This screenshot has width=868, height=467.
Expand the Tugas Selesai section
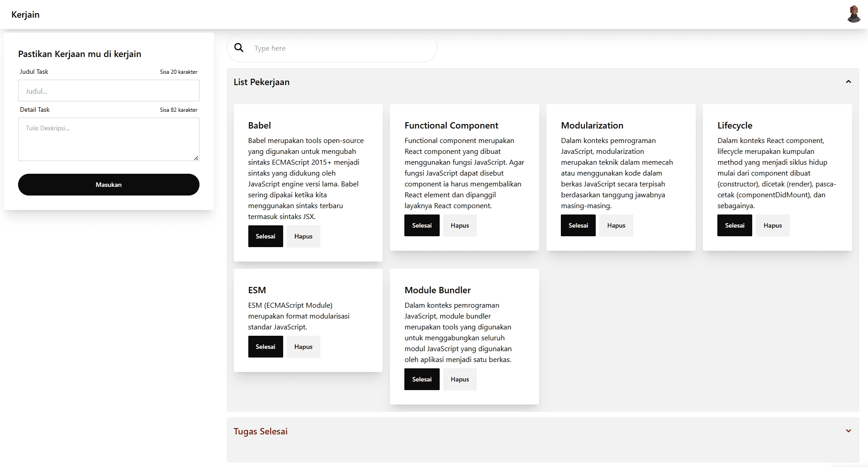pyautogui.click(x=848, y=431)
